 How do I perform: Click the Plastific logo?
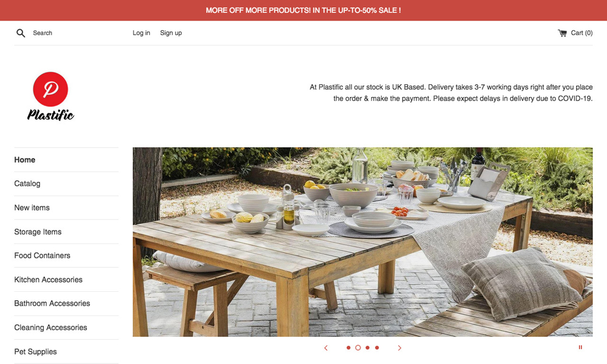[x=50, y=96]
